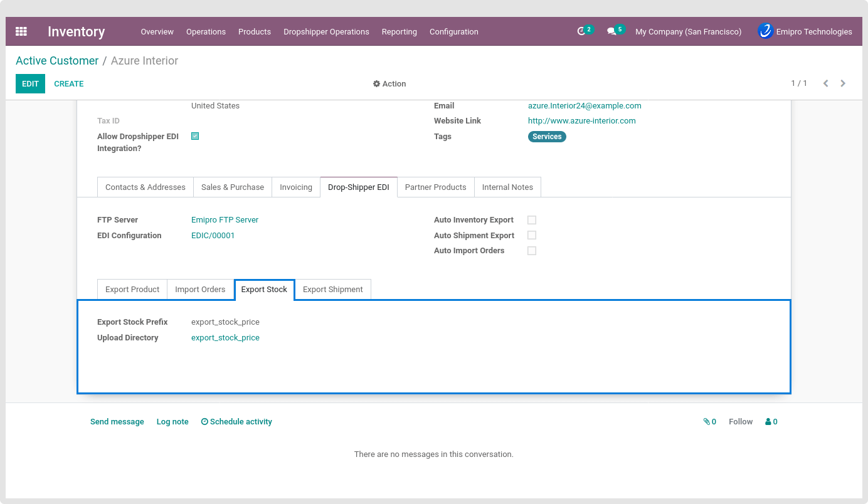The image size is (868, 504).
Task: Open the activities clock icon
Action: click(581, 31)
